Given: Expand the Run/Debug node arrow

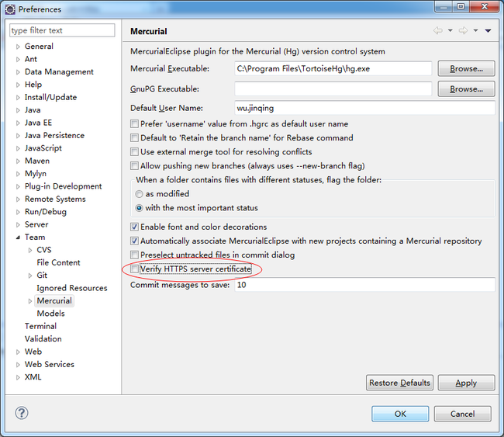Looking at the screenshot, I should point(18,212).
